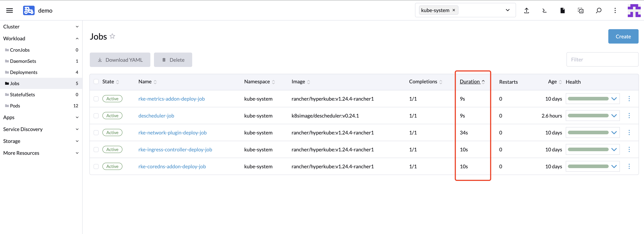Open the hamburger navigation menu
This screenshot has height=234, width=644.
point(10,10)
